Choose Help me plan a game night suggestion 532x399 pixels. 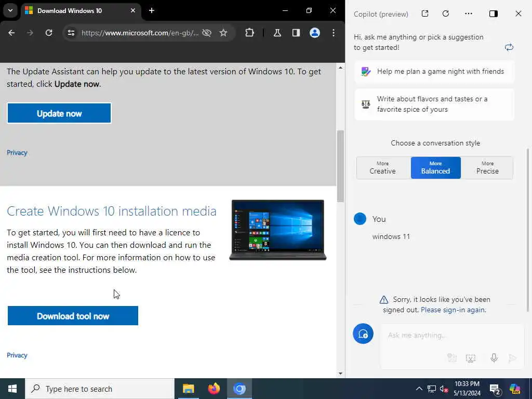click(435, 72)
